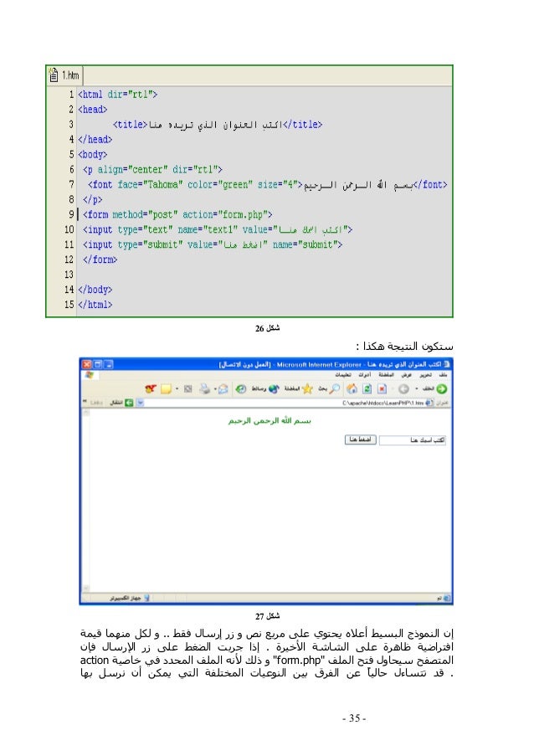Open the Mail button dropdown arrow
Screen dimensions: 534x756
pos(215,388)
